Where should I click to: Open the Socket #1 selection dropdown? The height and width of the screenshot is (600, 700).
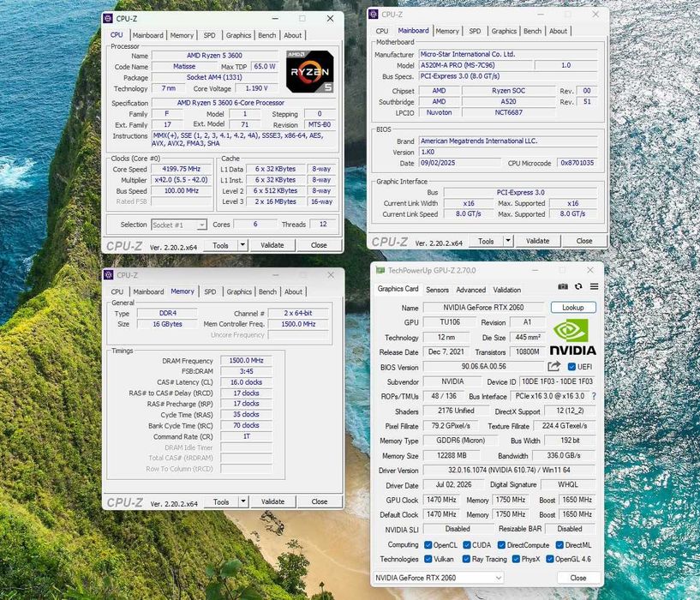tap(178, 225)
